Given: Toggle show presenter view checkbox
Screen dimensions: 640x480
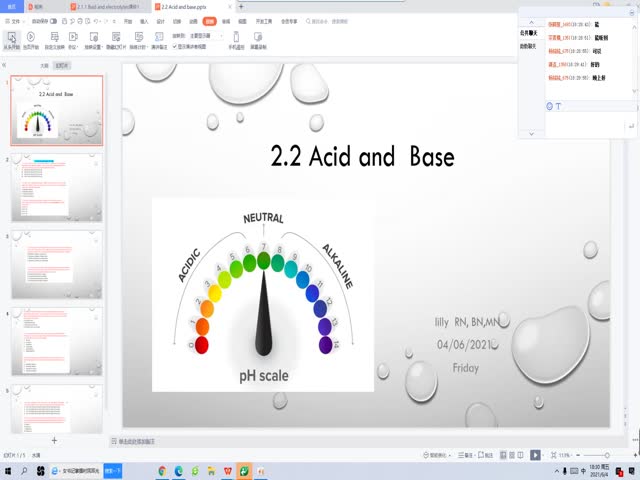Looking at the screenshot, I should coord(175,47).
